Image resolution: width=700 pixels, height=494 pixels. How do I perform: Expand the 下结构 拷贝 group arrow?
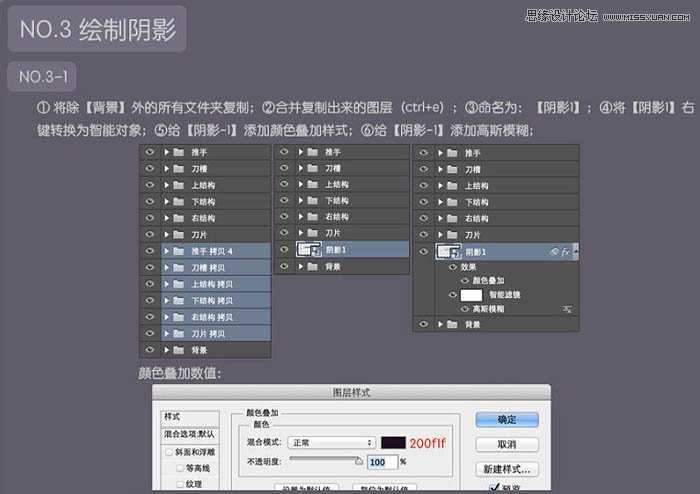[x=167, y=301]
